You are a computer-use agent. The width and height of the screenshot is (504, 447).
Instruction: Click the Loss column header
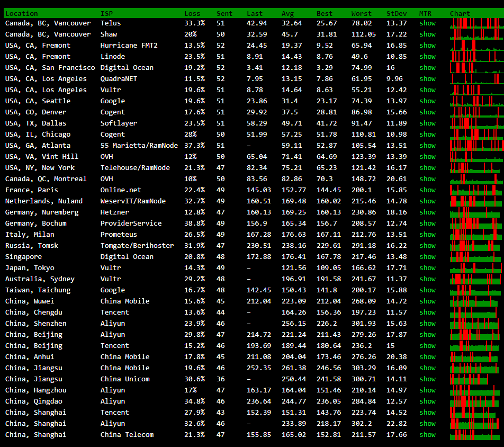[x=192, y=13]
